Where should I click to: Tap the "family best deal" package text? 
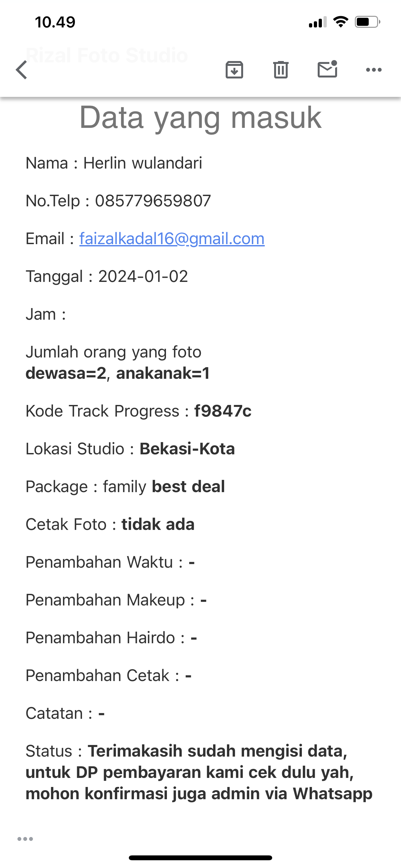pyautogui.click(x=164, y=487)
